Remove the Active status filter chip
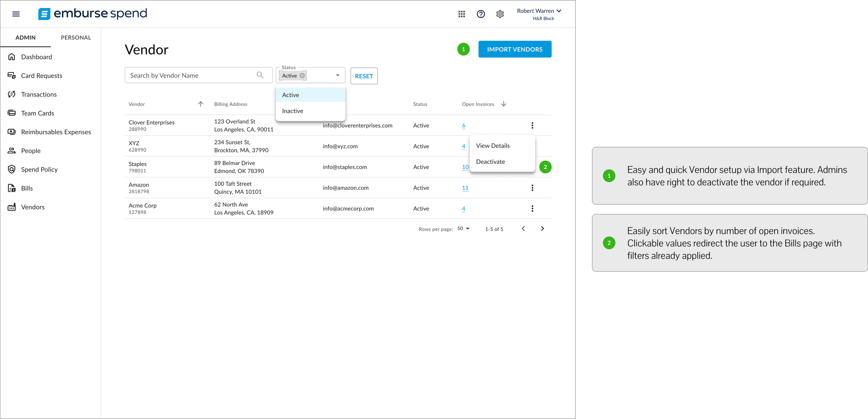The height and width of the screenshot is (419, 868). coord(302,76)
